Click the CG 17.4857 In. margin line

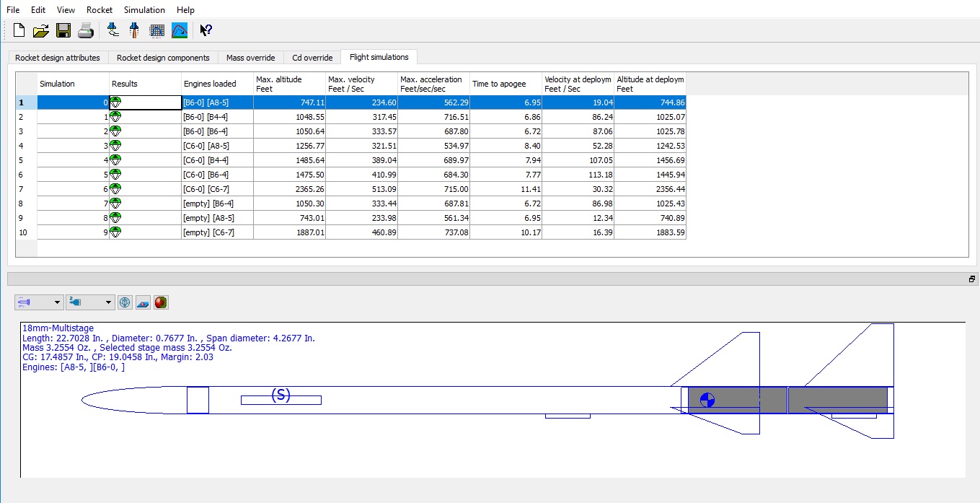[118, 357]
